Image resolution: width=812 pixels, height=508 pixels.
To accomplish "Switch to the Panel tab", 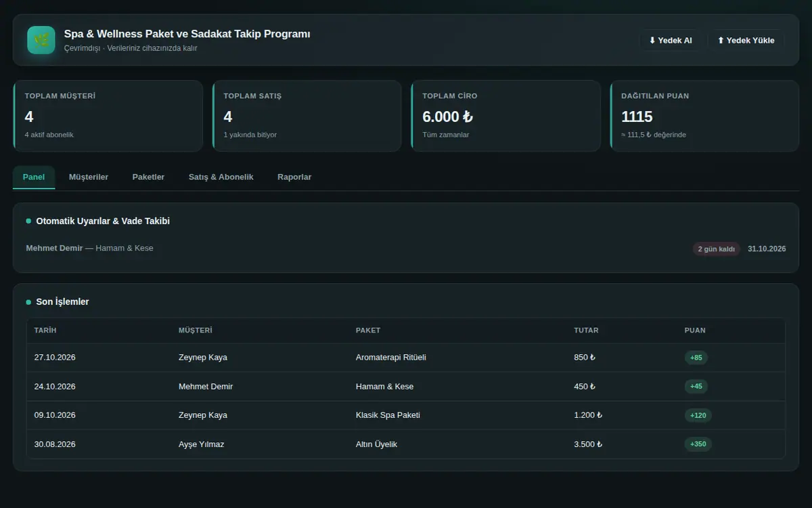I will (x=34, y=177).
